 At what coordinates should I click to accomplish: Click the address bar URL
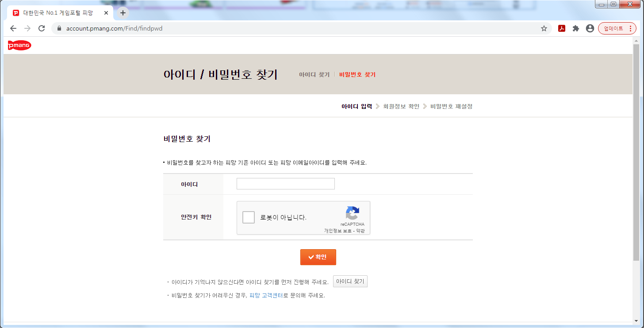[114, 28]
